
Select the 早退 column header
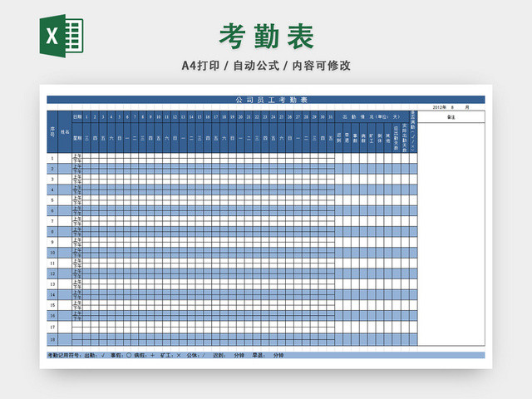(x=347, y=138)
